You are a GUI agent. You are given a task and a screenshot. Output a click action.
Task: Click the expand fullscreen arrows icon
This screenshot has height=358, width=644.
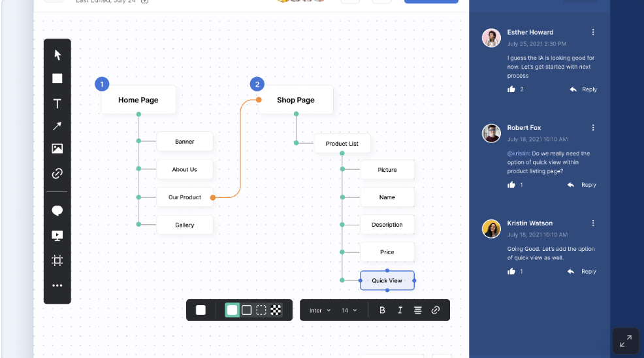point(626,341)
